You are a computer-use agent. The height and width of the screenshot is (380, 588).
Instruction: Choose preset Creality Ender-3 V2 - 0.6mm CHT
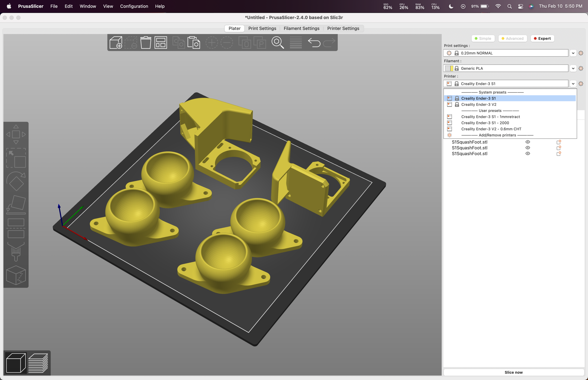[x=510, y=129]
